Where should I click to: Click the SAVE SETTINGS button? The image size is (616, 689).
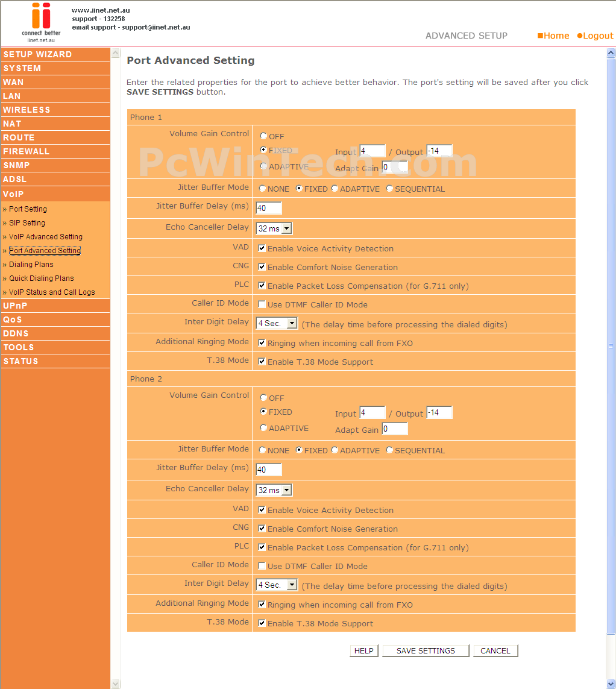pos(426,651)
